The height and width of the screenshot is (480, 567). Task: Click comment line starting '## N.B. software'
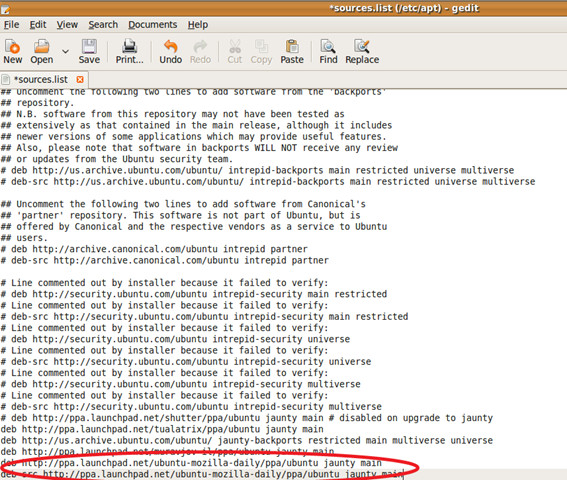[x=172, y=114]
